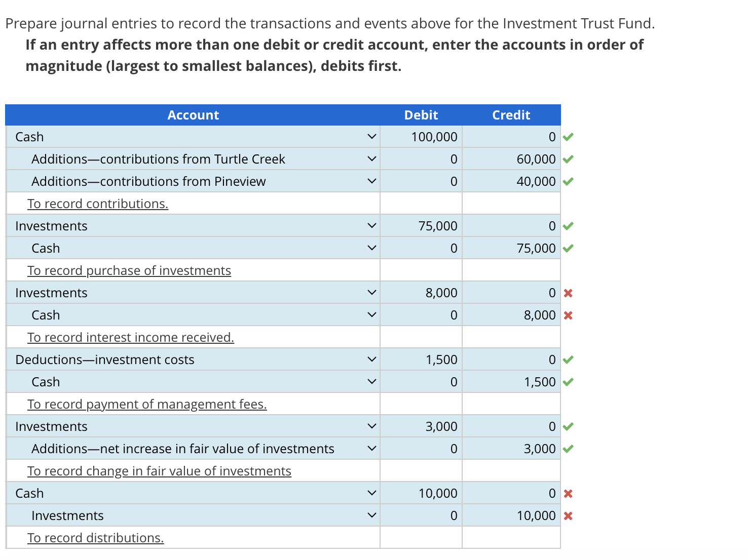Viewport: 748px width, 560px height.
Task: Click the green checkmark beside credited Cash 75,000
Action: (x=568, y=248)
